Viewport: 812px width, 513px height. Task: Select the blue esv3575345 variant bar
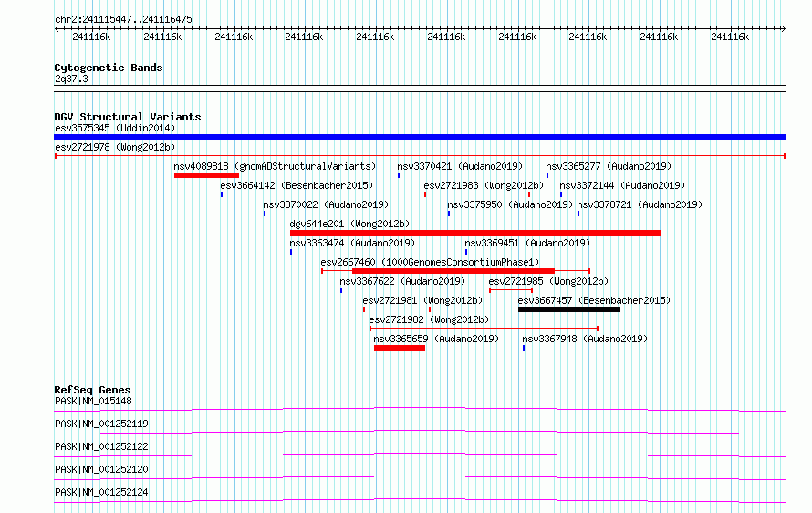(420, 137)
